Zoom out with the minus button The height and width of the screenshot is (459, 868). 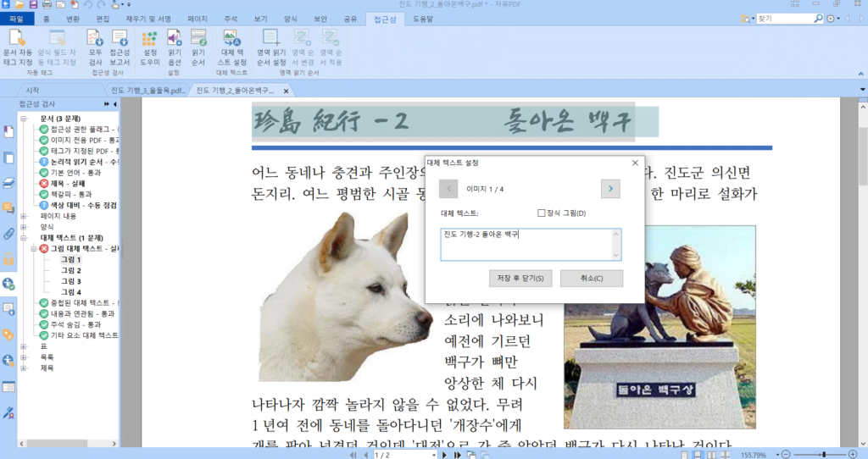(786, 455)
